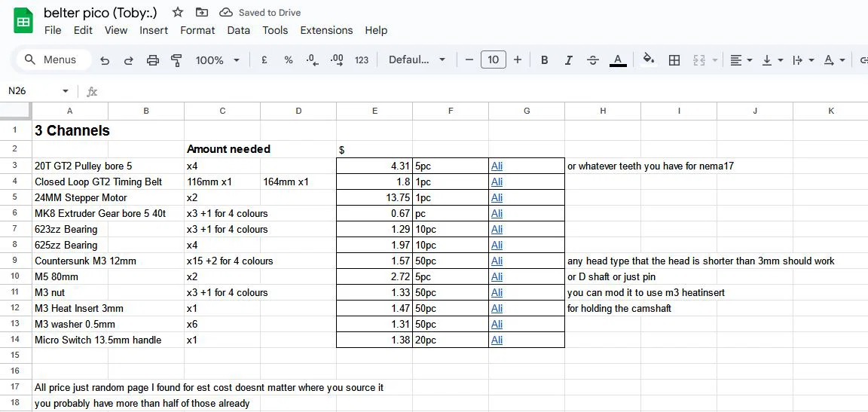Format as currency with pound icon
The width and height of the screenshot is (868, 412).
point(264,60)
